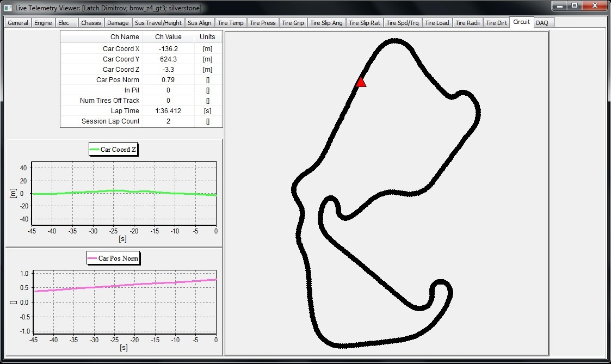Open the Tire Slip Ang tab
The width and height of the screenshot is (611, 364).
[x=326, y=22]
